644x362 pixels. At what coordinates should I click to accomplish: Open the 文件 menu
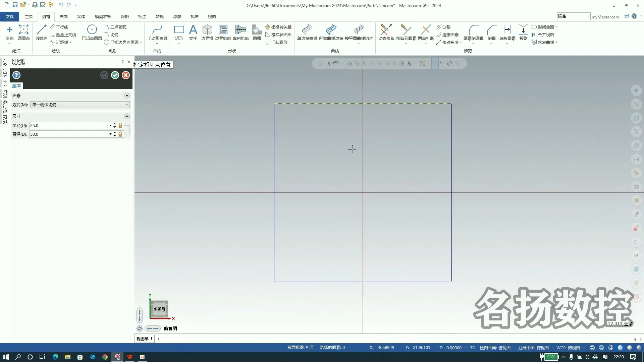(10, 16)
